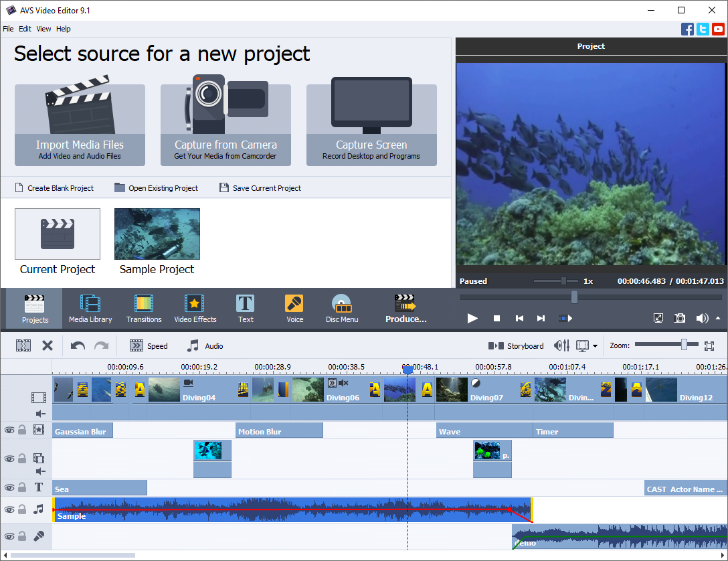Click the Undo arrow icon
Screen dimensions: 728x561
coord(78,346)
